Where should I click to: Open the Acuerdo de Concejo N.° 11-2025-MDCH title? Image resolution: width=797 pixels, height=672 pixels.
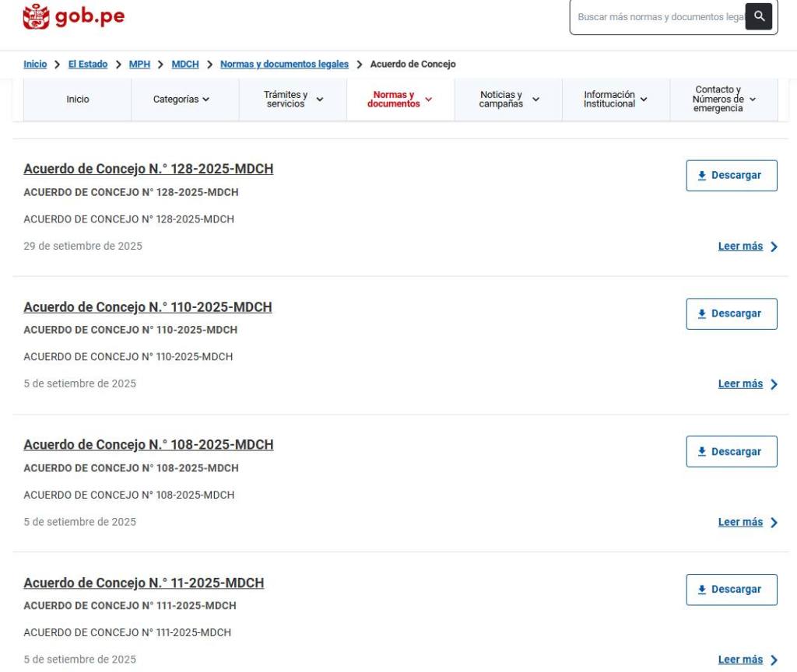143,583
